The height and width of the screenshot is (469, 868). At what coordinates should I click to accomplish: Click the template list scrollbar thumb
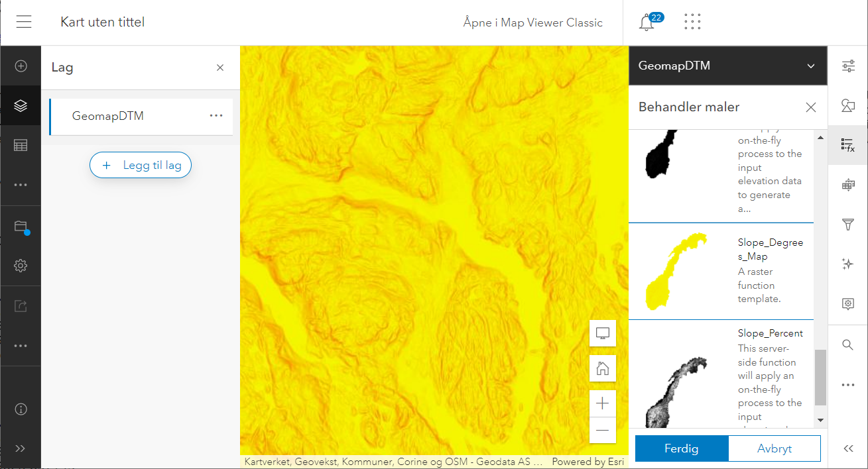[x=821, y=378]
